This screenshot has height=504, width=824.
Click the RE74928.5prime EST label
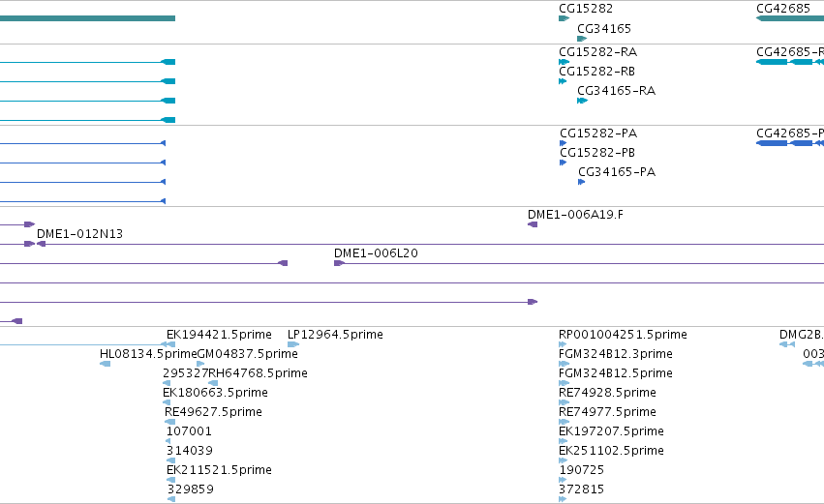(607, 393)
